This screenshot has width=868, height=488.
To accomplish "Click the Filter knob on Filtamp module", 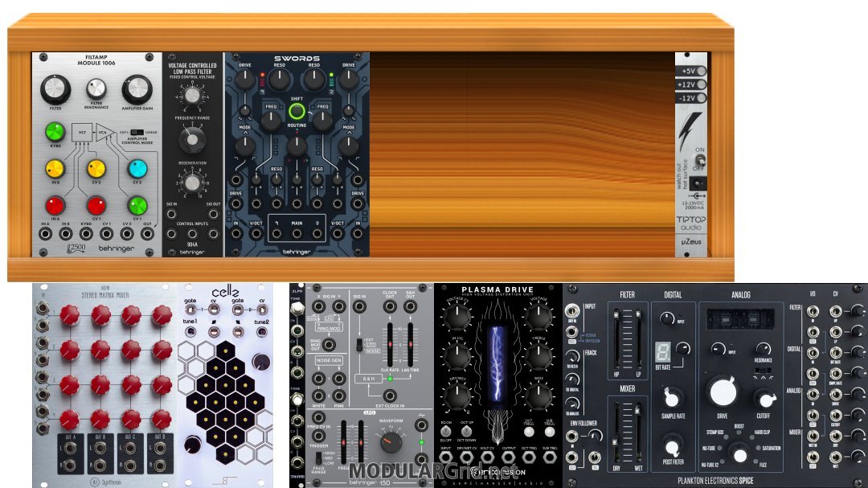I will coord(55,89).
